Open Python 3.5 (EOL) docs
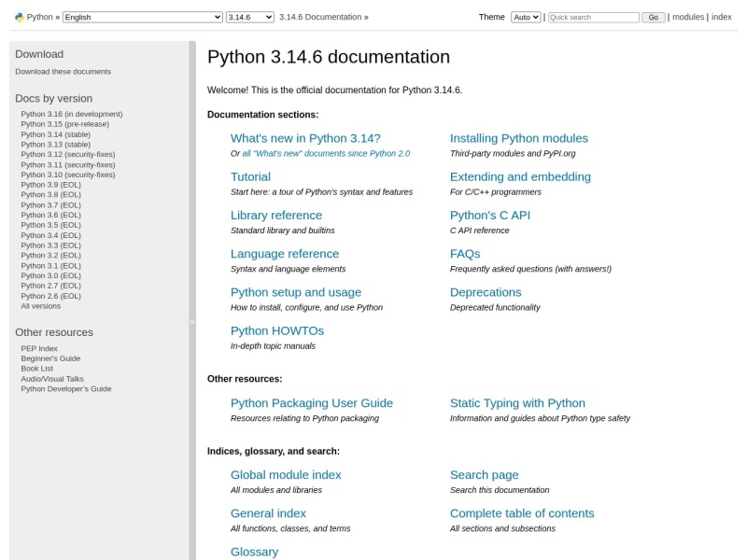 (x=50, y=225)
